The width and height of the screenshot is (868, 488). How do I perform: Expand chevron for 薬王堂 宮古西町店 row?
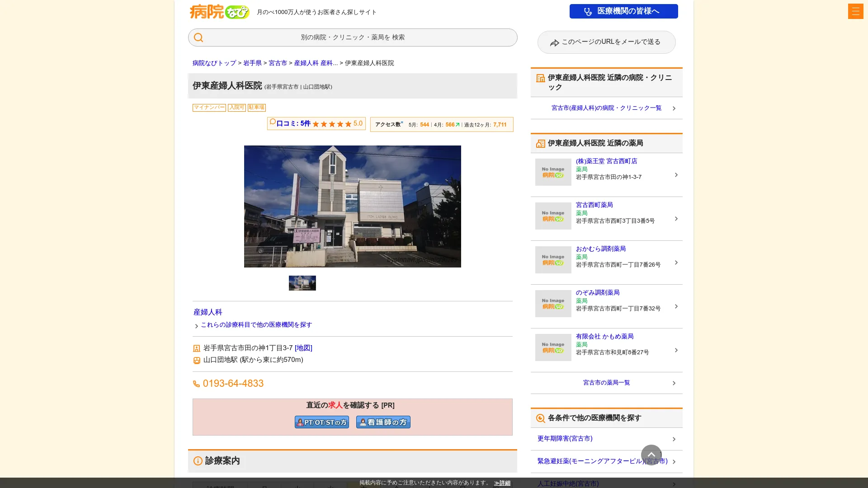676,175
